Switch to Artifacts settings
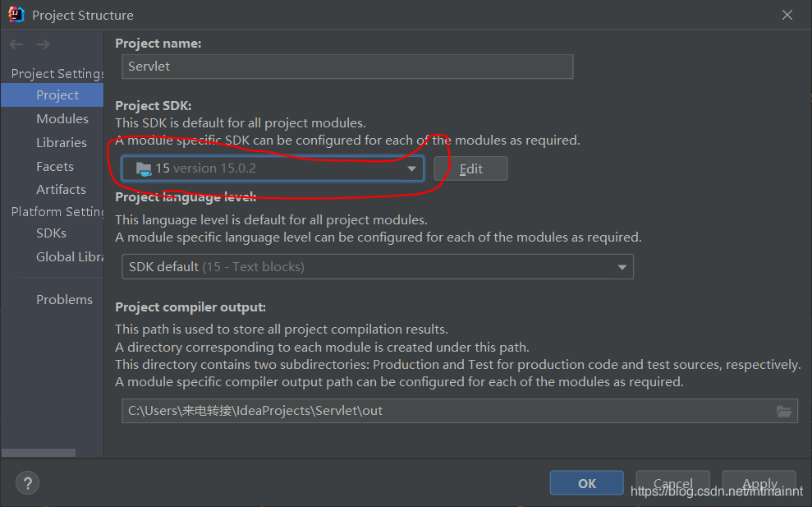Screen dimensions: 812x507 click(x=61, y=189)
